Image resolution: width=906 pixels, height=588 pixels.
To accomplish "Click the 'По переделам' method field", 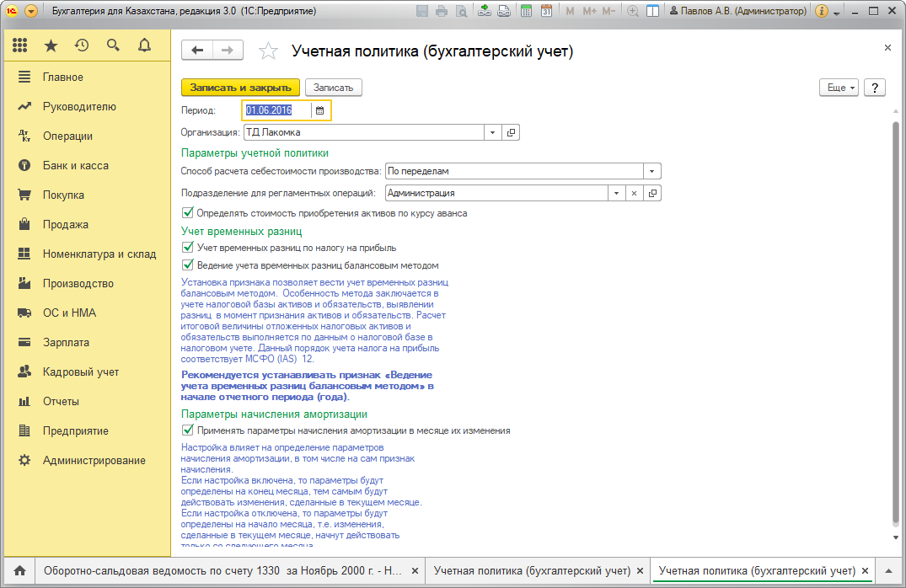I will click(x=514, y=171).
